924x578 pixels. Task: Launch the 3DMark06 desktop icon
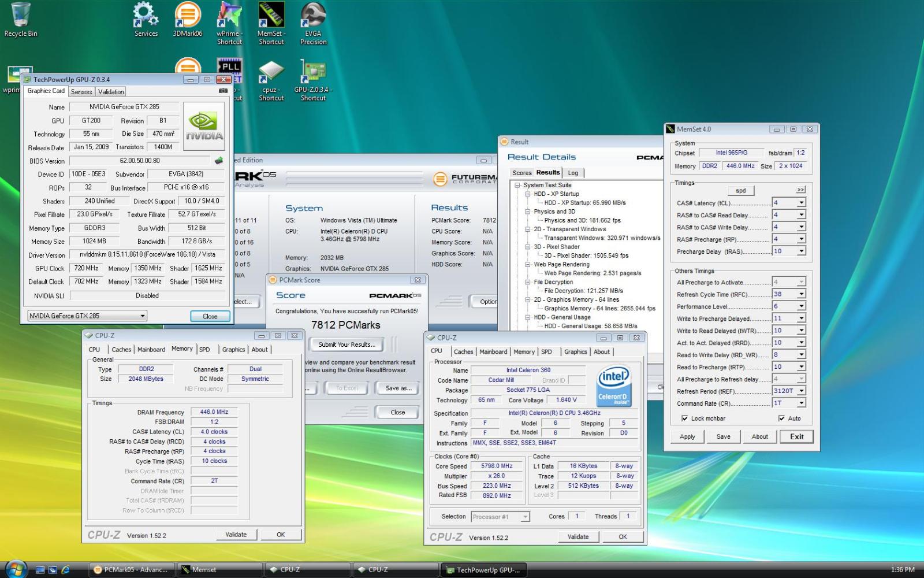tap(188, 20)
